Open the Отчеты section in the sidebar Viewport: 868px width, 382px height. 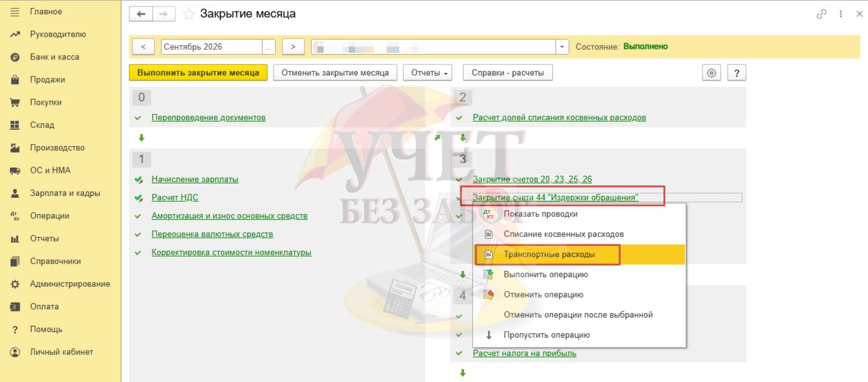[45, 239]
